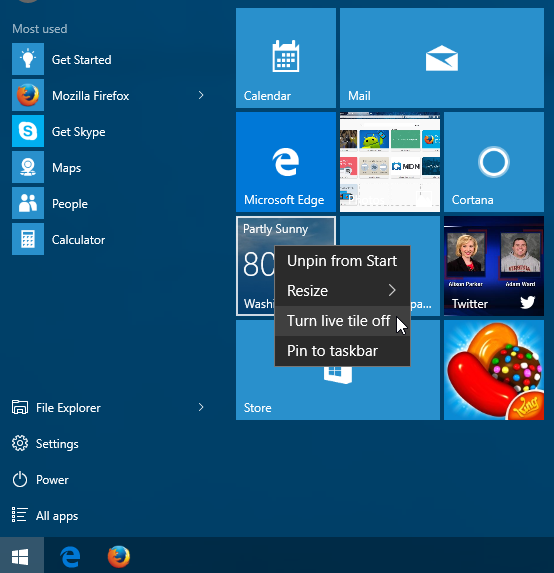Viewport: 554px width, 573px height.
Task: Click the Partly Sunny weather tile
Action: pyautogui.click(x=256, y=266)
